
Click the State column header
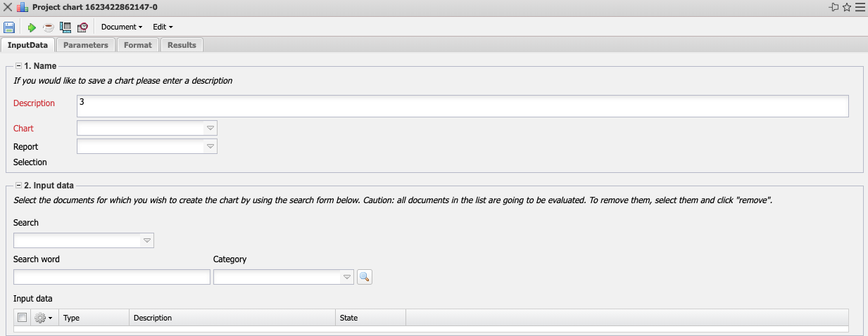[x=370, y=318]
